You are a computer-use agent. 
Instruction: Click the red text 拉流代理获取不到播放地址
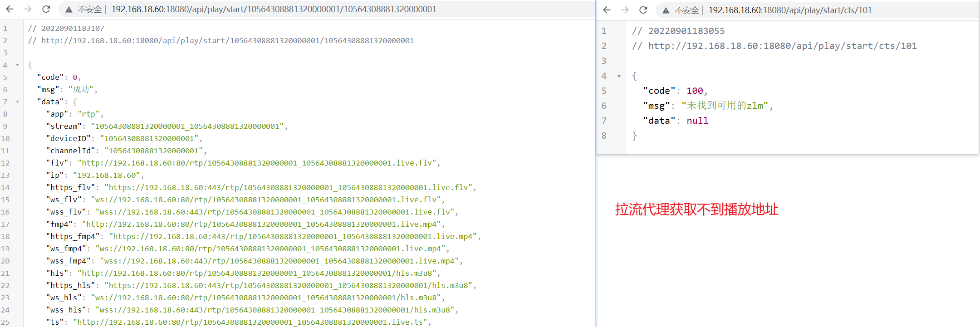point(696,210)
